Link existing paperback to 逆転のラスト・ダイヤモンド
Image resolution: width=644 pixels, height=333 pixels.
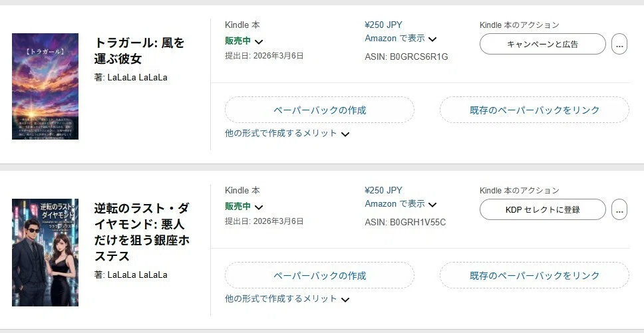(x=534, y=276)
